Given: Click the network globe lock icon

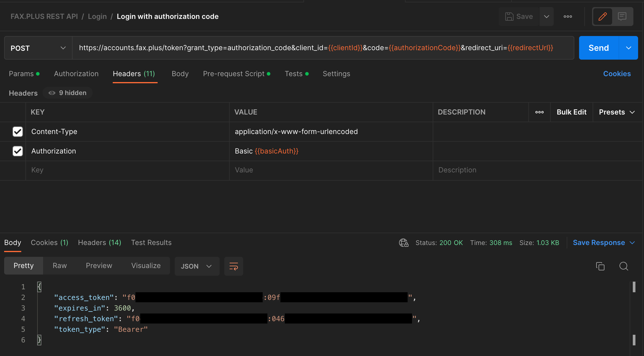Looking at the screenshot, I should [x=403, y=243].
